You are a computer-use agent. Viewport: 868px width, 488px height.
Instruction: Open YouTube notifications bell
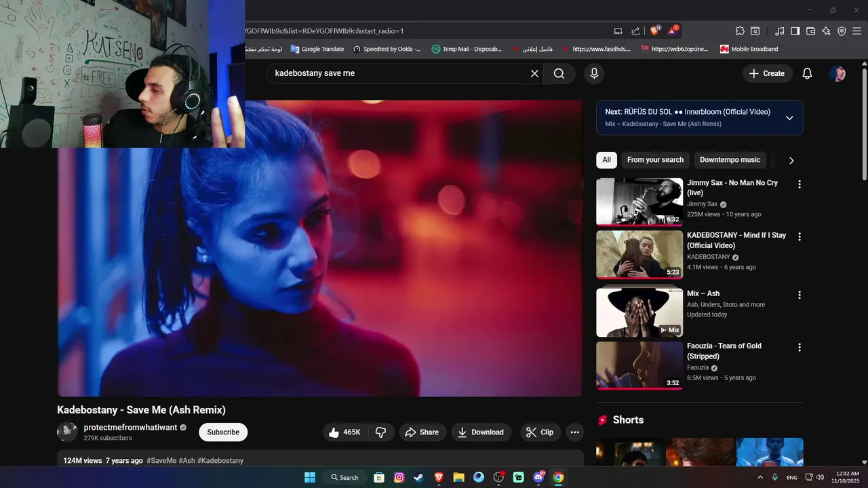click(807, 73)
